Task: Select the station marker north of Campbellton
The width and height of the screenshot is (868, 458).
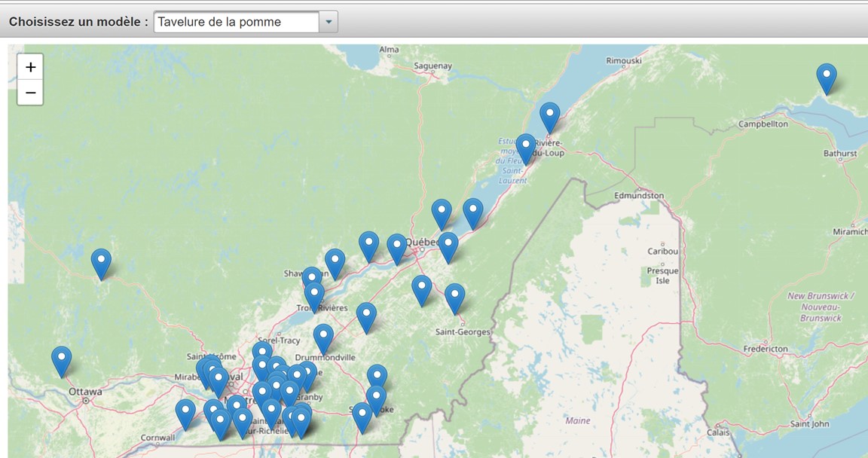Action: pyautogui.click(x=827, y=77)
